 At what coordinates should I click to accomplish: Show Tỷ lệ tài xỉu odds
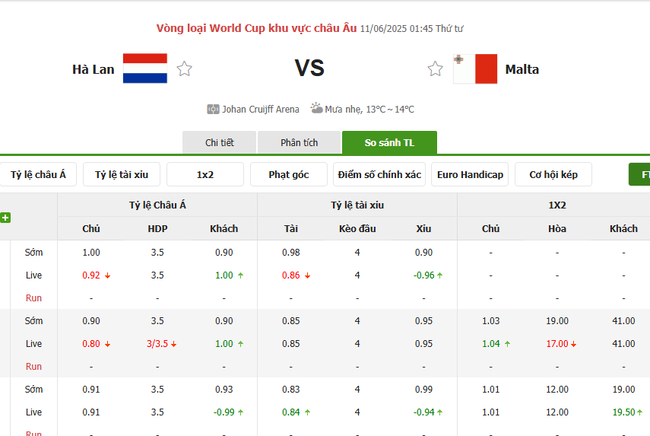121,175
